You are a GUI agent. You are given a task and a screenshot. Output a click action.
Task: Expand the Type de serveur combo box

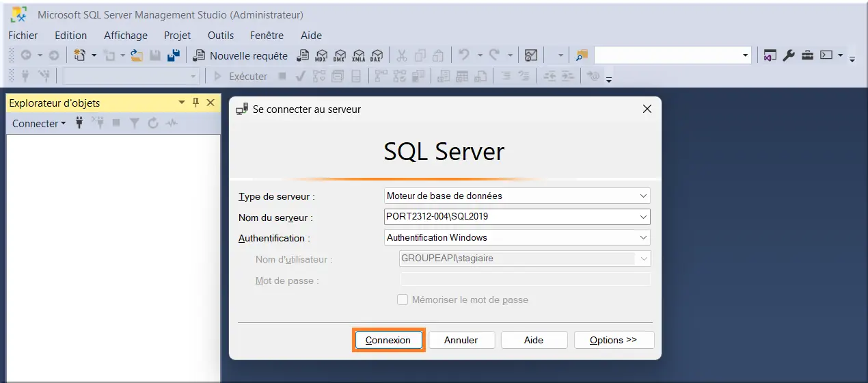tap(643, 196)
